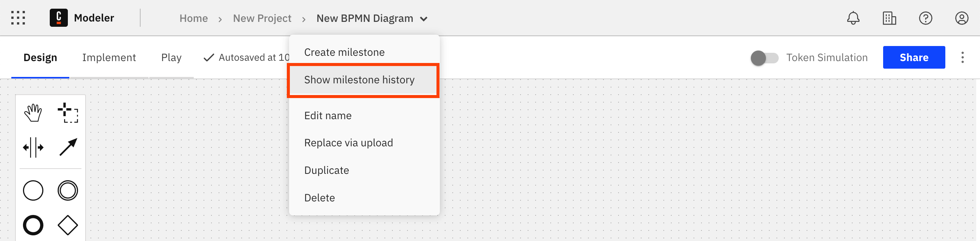Open help using the question mark icon
The height and width of the screenshot is (241, 980).
(x=926, y=18)
